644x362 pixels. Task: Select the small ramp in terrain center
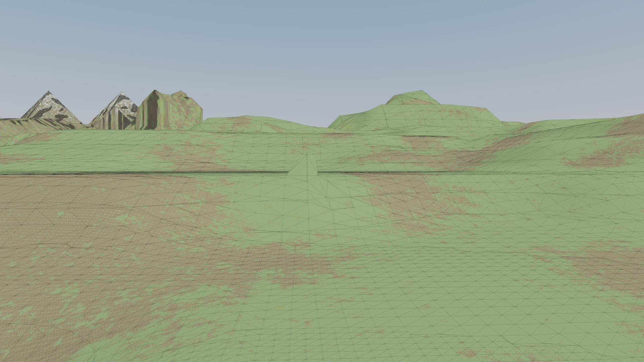tap(303, 167)
